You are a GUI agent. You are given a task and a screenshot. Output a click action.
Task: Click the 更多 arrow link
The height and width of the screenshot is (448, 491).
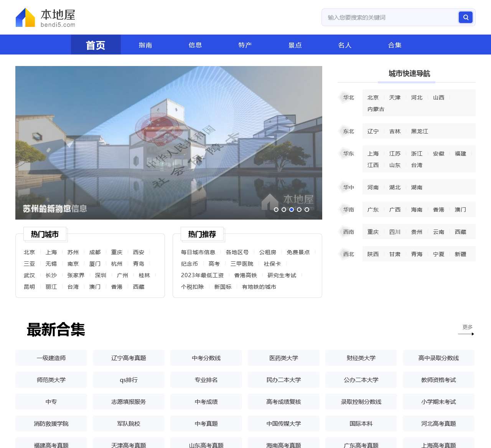pyautogui.click(x=466, y=329)
